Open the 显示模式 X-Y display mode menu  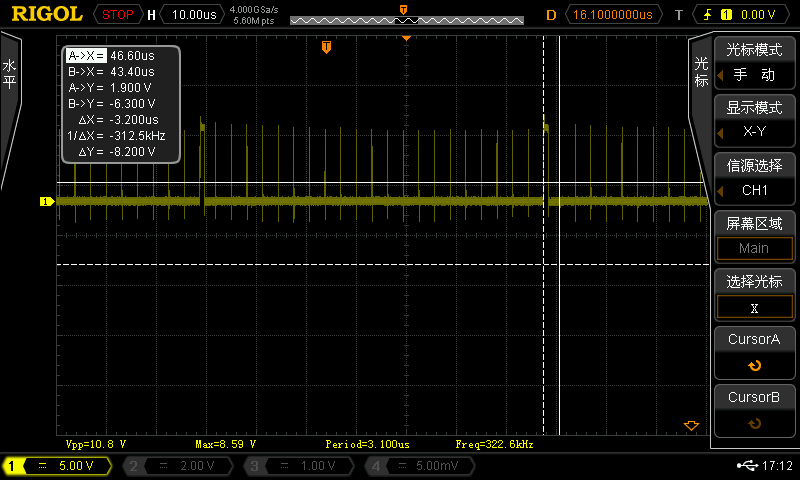tap(754, 120)
